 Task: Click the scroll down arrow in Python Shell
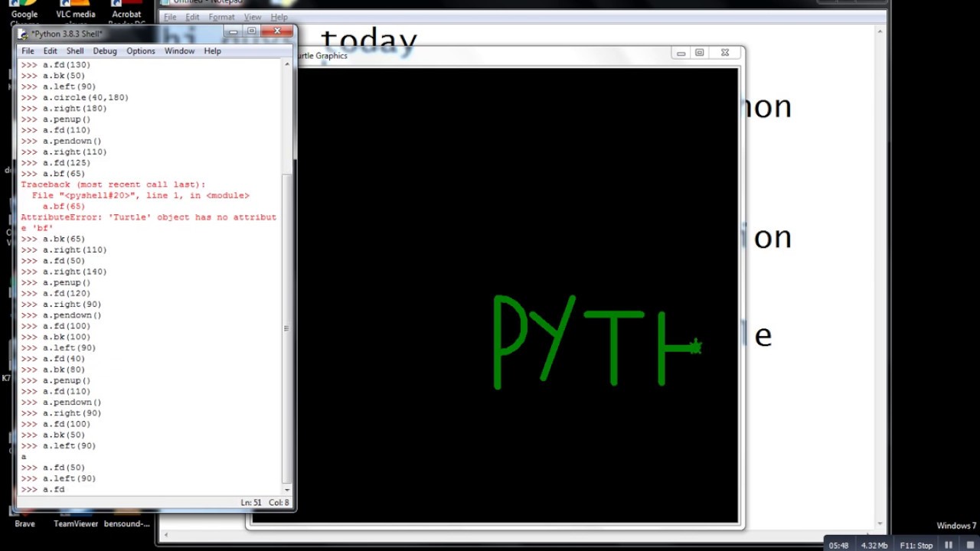[x=287, y=490]
